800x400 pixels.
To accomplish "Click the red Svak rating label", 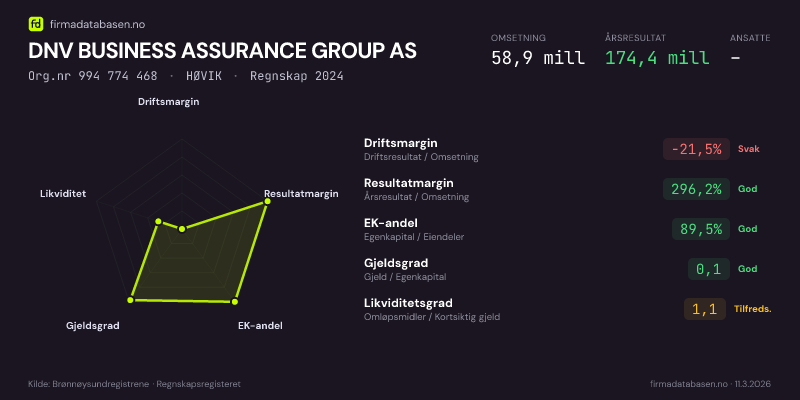I will tap(748, 149).
